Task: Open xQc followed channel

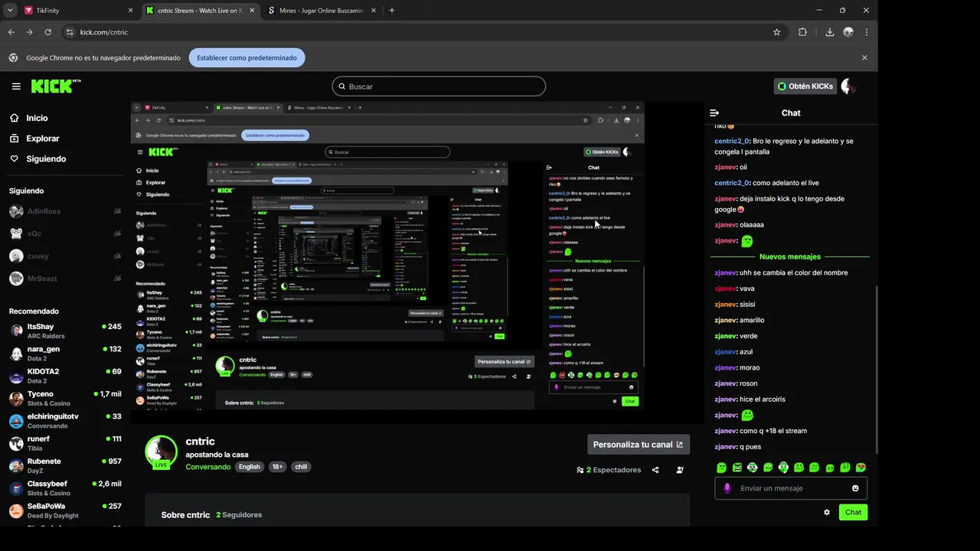Action: point(65,233)
